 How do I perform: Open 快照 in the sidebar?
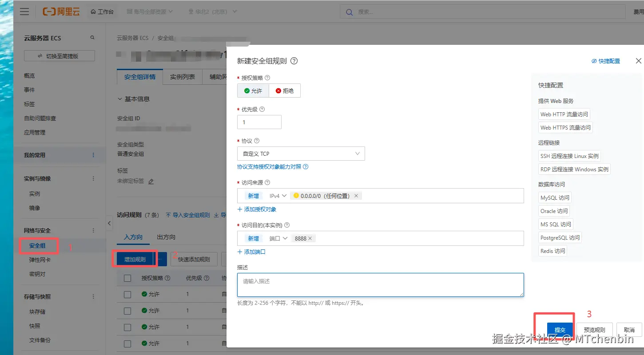35,326
